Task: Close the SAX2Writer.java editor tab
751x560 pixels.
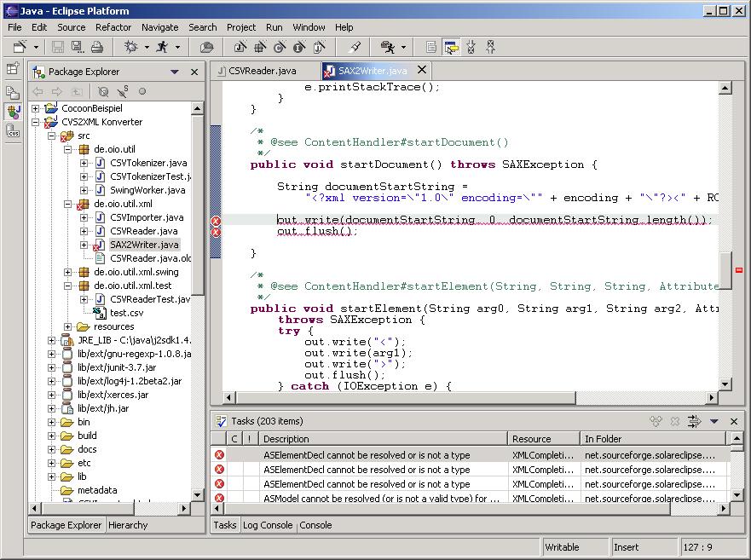Action: (x=421, y=71)
